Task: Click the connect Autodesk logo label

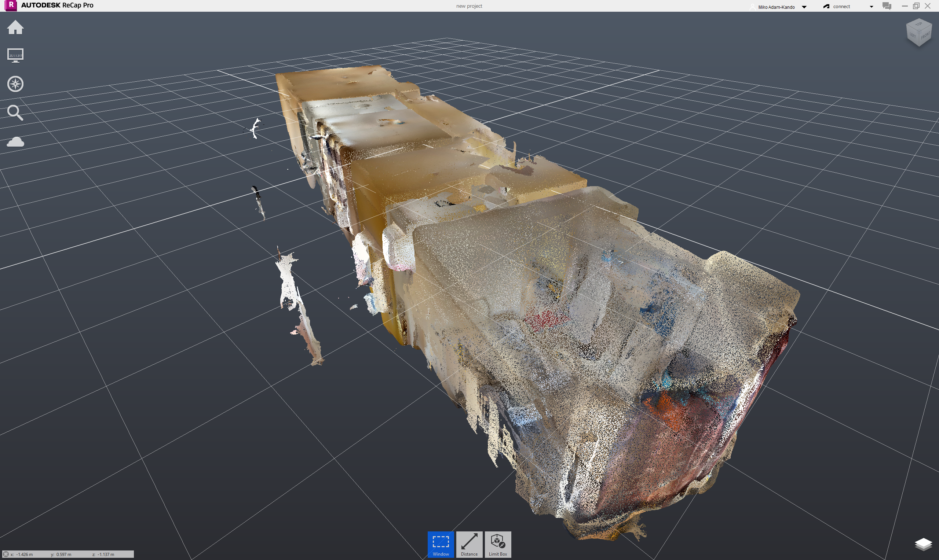Action: 837,7
